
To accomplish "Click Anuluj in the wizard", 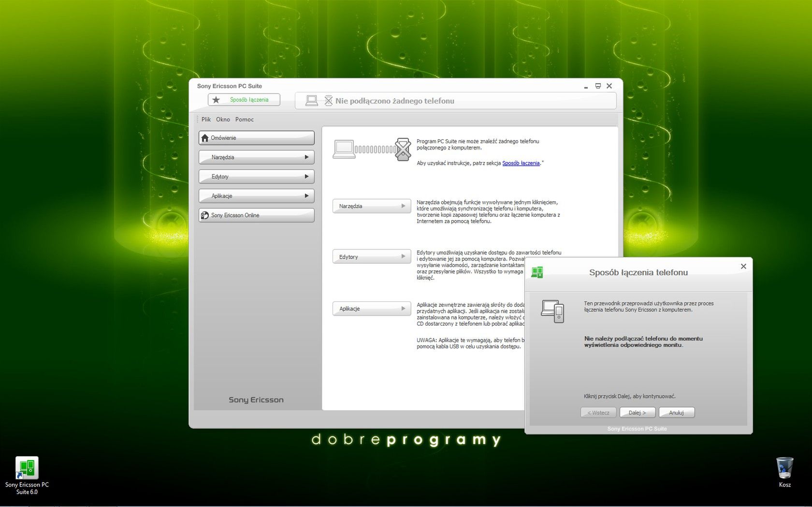I will click(676, 413).
